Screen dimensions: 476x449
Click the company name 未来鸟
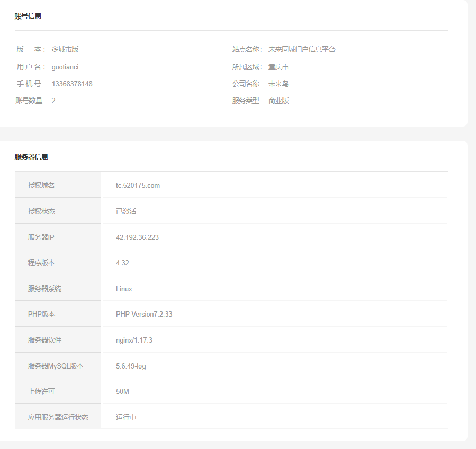click(x=279, y=84)
